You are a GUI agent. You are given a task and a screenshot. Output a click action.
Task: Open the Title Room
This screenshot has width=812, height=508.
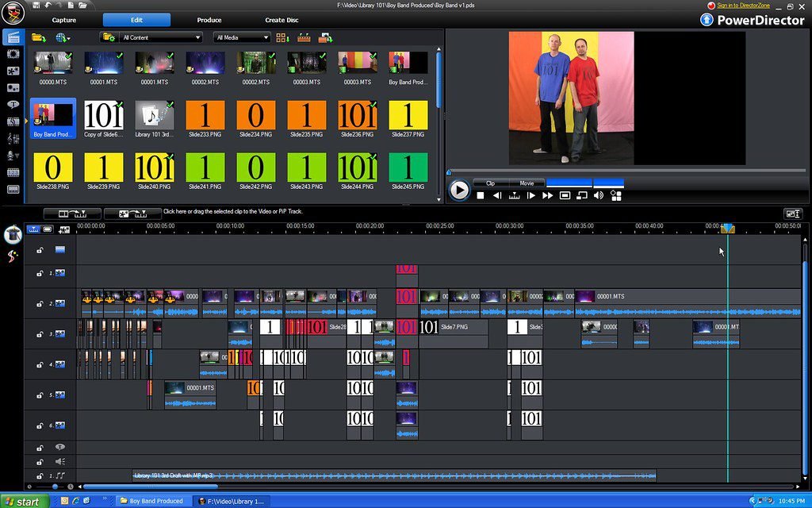(12, 105)
